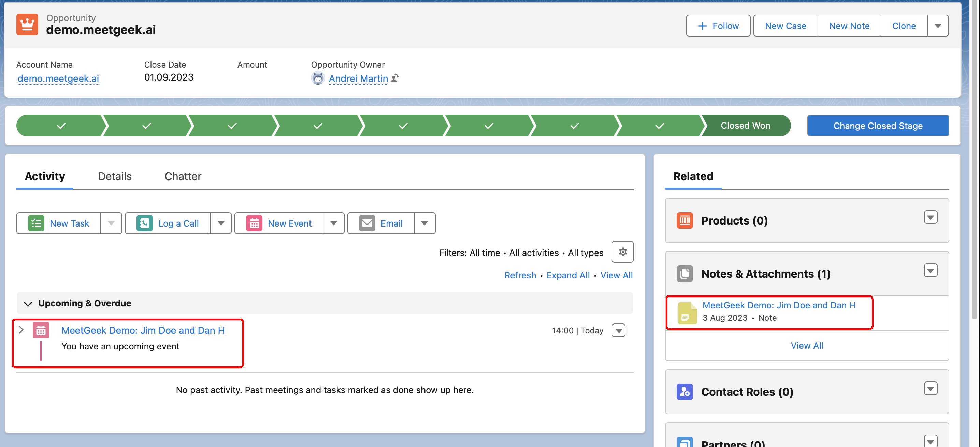
Task: Open activity timeline settings gear
Action: coord(622,252)
